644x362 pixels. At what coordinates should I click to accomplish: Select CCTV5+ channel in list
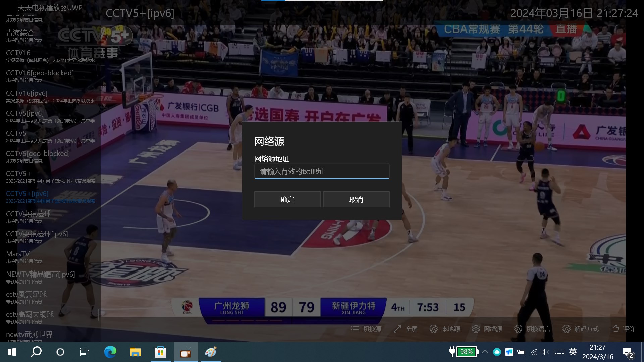19,174
